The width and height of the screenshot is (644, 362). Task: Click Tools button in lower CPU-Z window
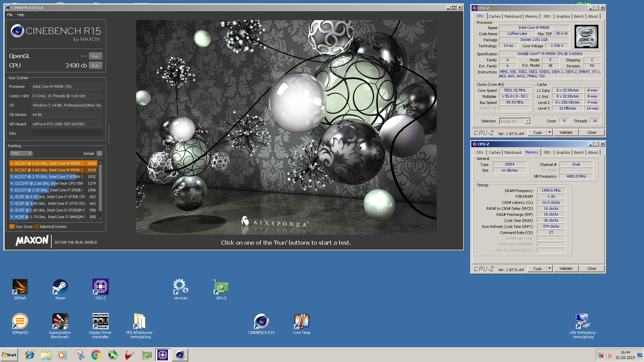tap(537, 268)
